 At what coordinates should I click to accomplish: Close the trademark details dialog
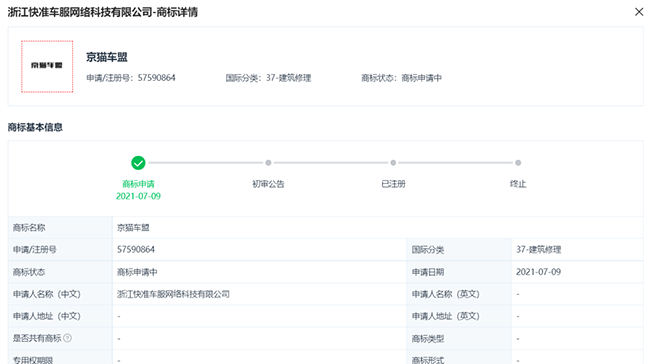pos(639,12)
